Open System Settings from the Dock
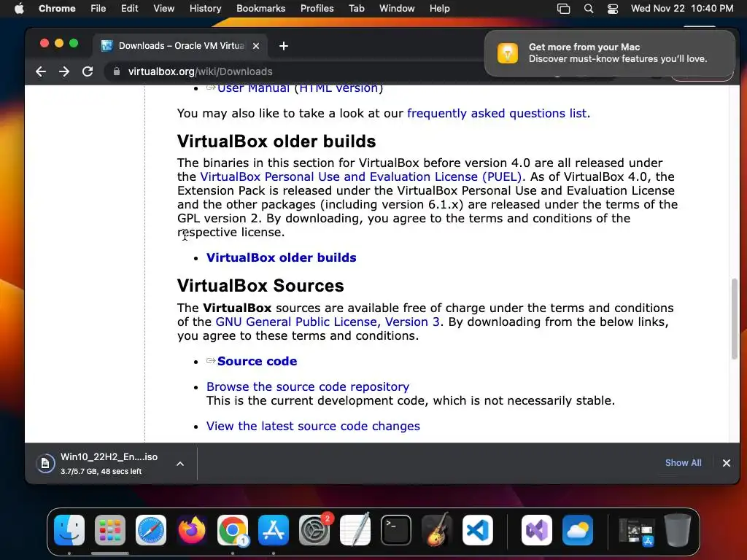This screenshot has height=560, width=747. pos(314,530)
